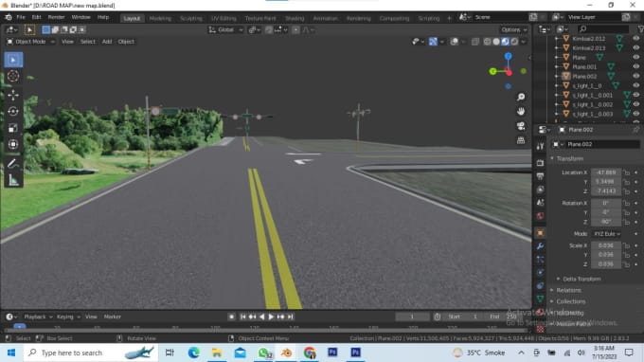Open the Options button in the viewport header
The height and width of the screenshot is (362, 644).
pos(513,29)
